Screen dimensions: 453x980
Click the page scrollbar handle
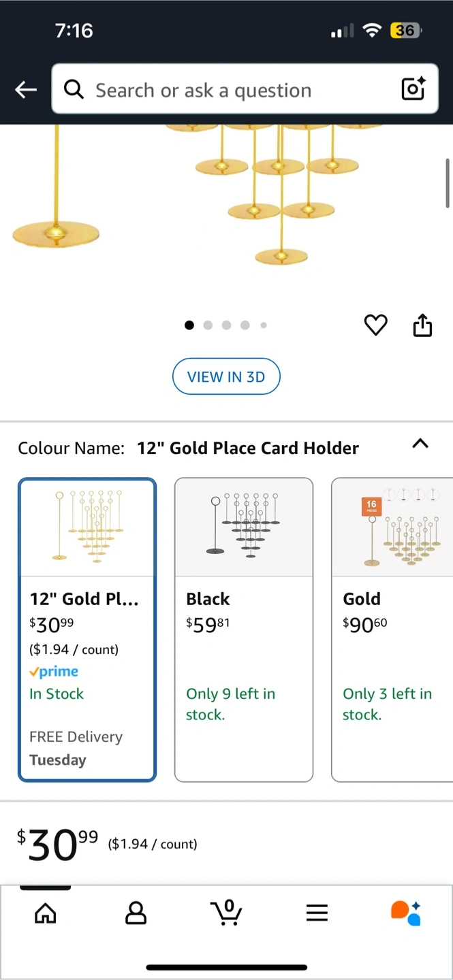click(x=448, y=182)
